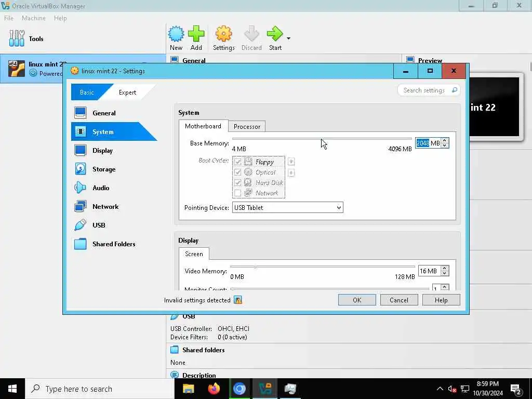Click the Add machine green plus icon

(196, 34)
